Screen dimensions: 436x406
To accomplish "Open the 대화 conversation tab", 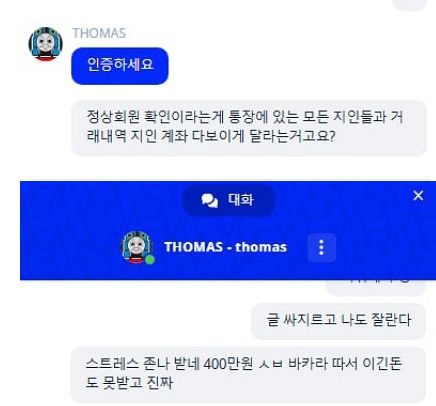I will (x=229, y=200).
